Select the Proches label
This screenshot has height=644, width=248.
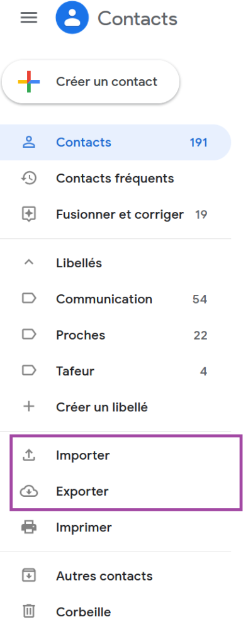click(115, 335)
